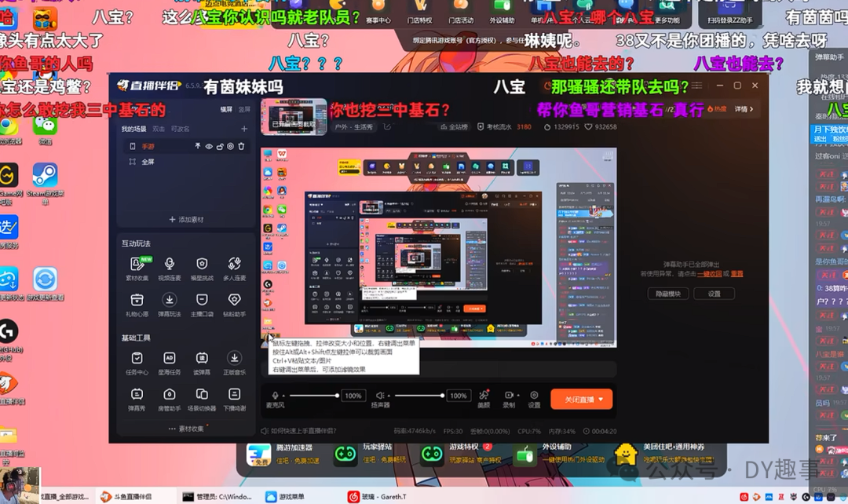Open the 任务中心 task center
This screenshot has width=848, height=504.
[137, 363]
